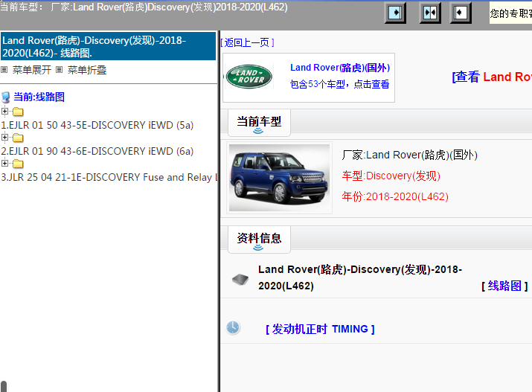The height and width of the screenshot is (392, 532).
Task: Click the 厂家:Land Rover(路虎)(国外) text
Action: pyautogui.click(x=409, y=155)
